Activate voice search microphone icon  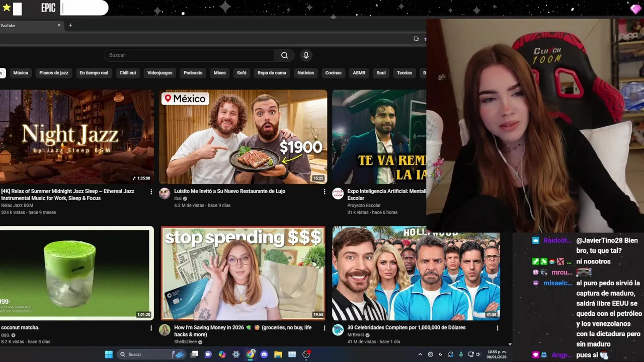point(306,55)
